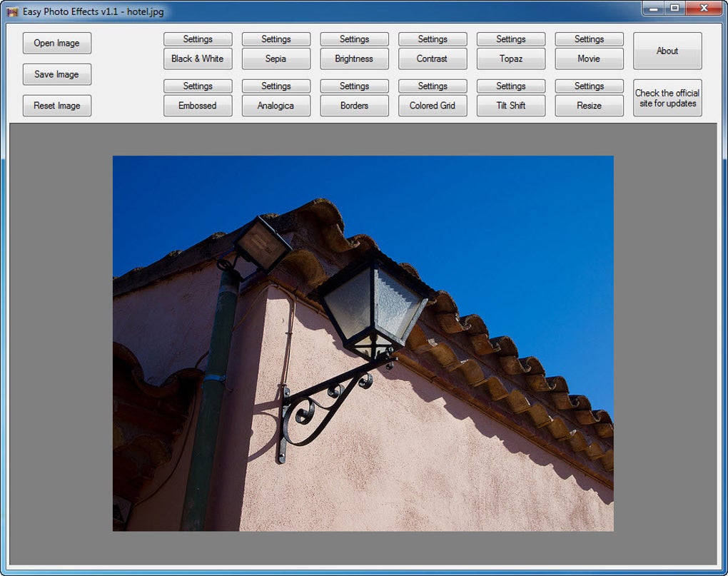Open Settings above Colored Grid
This screenshot has width=728, height=576.
point(433,86)
